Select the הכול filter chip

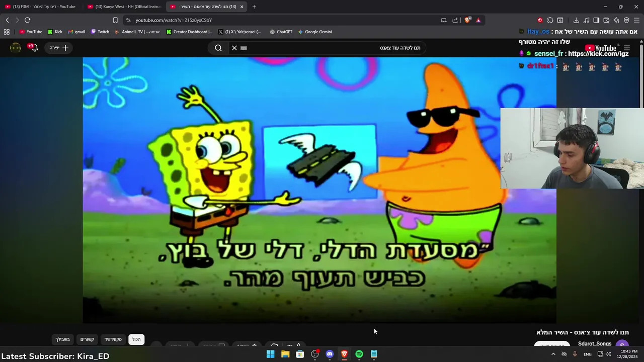[136, 339]
